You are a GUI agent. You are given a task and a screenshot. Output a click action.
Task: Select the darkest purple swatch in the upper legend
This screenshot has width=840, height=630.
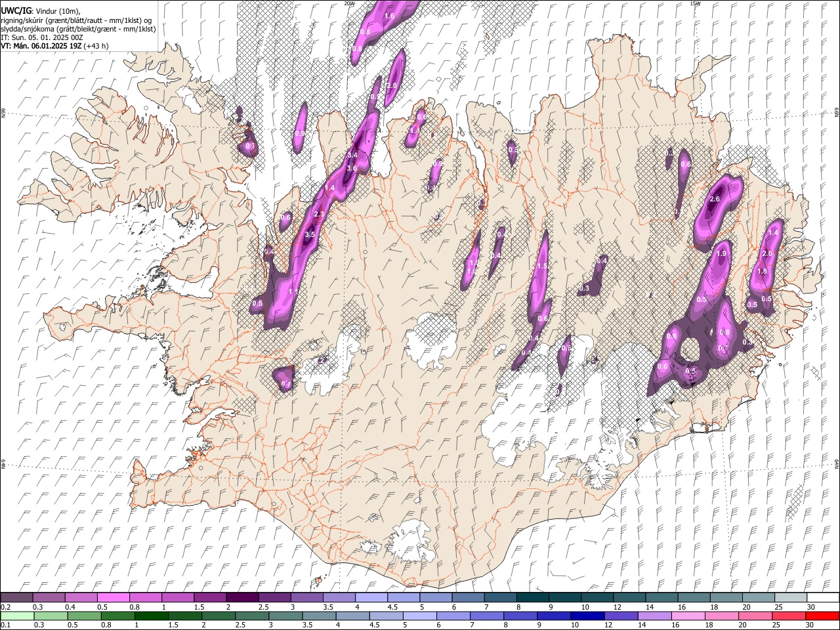(x=242, y=597)
